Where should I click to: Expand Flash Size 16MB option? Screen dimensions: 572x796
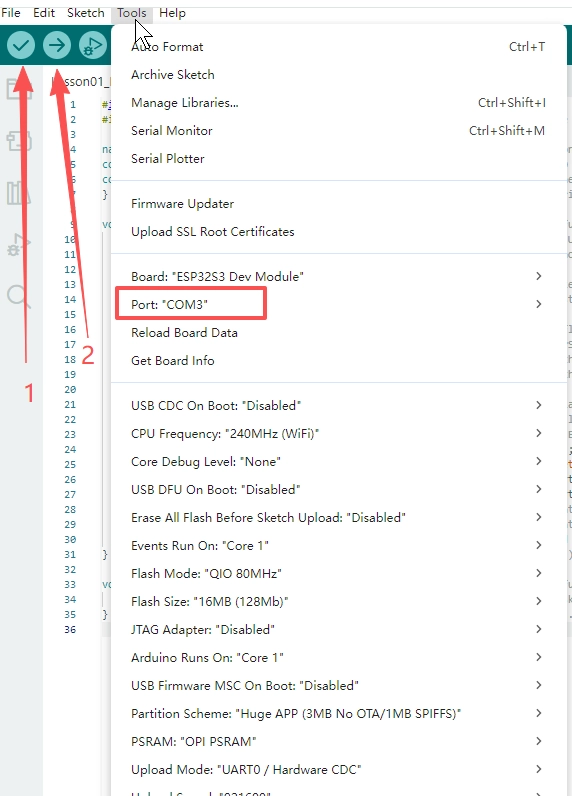[339, 601]
